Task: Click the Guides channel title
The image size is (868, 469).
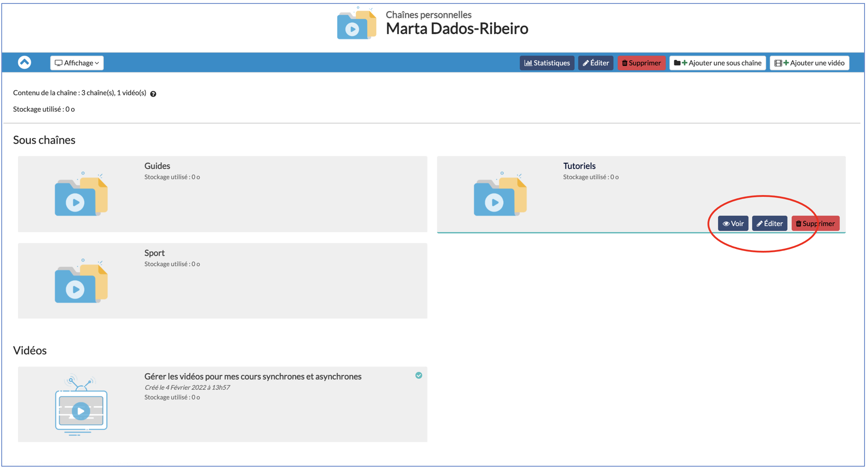Action: 157,166
